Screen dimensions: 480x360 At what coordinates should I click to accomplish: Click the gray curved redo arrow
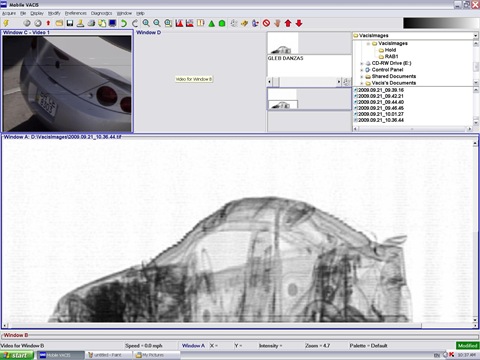(135, 23)
